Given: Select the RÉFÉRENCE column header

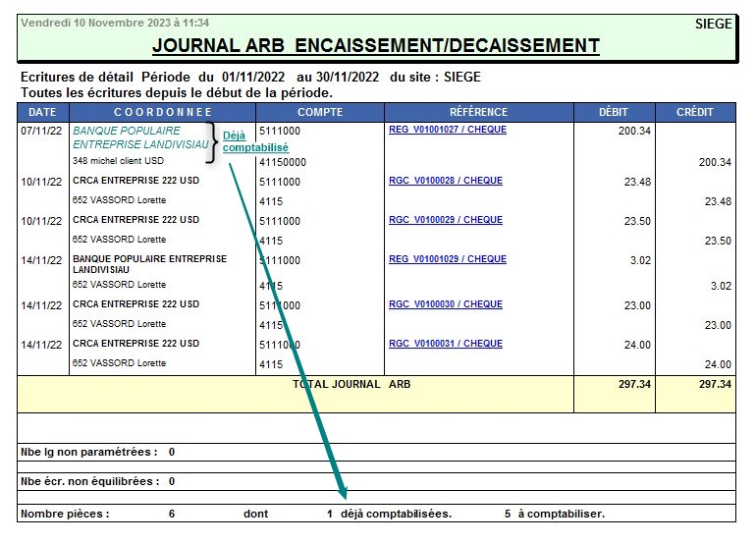Looking at the screenshot, I should click(x=478, y=112).
